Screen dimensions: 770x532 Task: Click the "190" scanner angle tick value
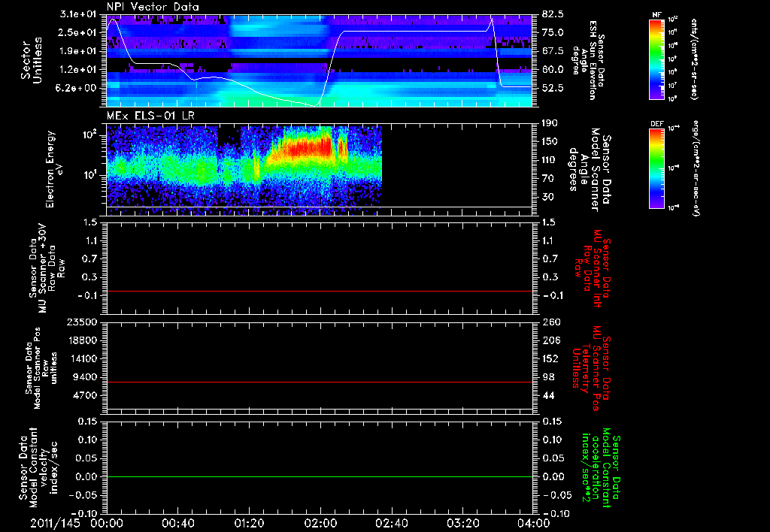(x=550, y=123)
